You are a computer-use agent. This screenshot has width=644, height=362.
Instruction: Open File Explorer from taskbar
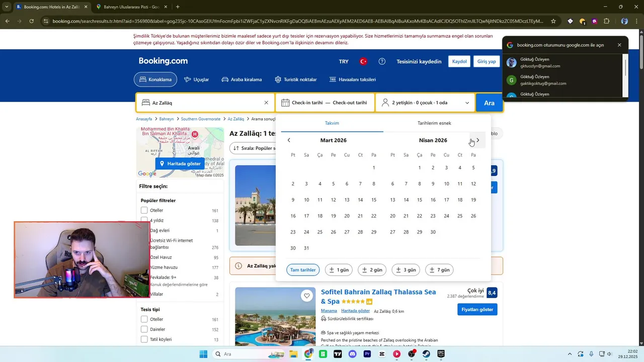293,354
